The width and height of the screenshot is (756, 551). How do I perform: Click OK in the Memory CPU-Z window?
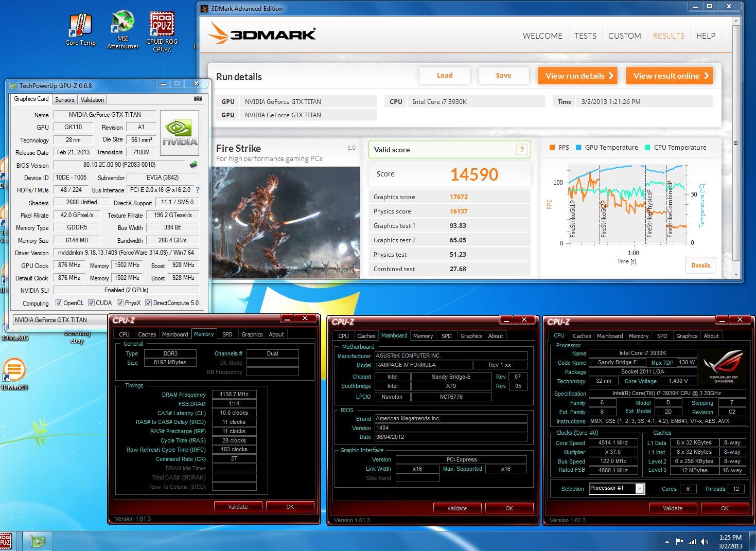coord(290,507)
